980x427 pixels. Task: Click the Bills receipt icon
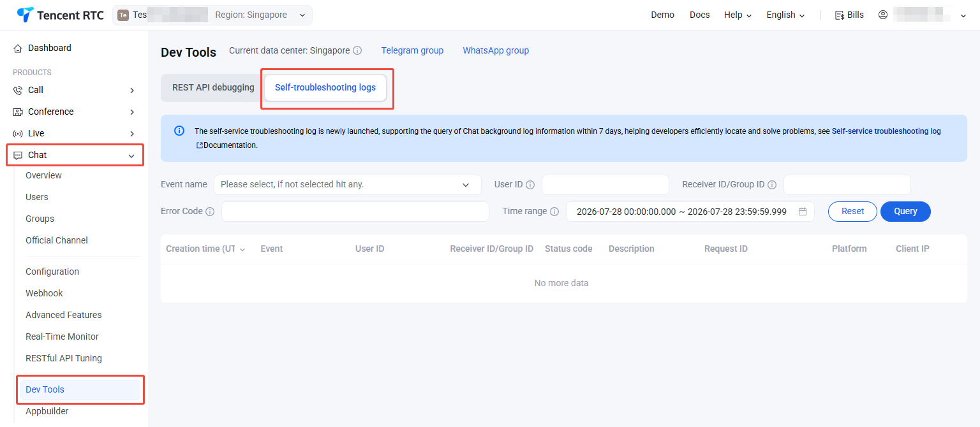click(x=840, y=15)
